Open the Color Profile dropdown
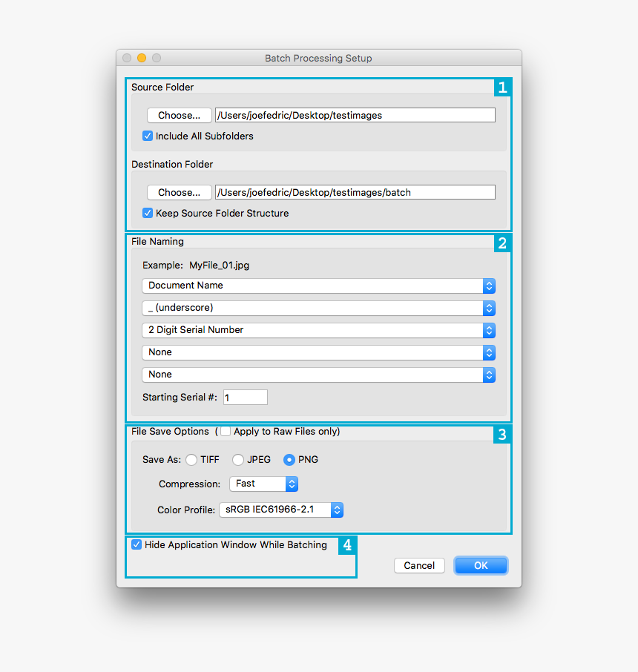 coord(280,510)
